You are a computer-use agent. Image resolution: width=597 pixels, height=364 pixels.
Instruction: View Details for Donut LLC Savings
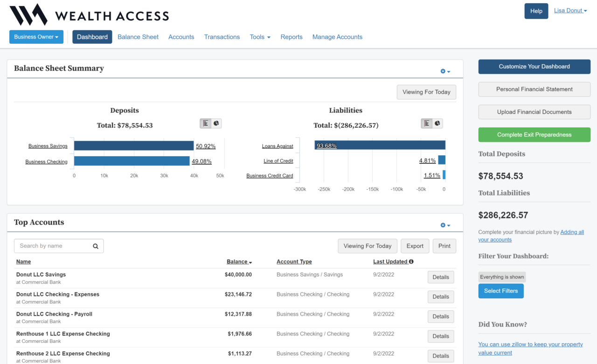[440, 277]
